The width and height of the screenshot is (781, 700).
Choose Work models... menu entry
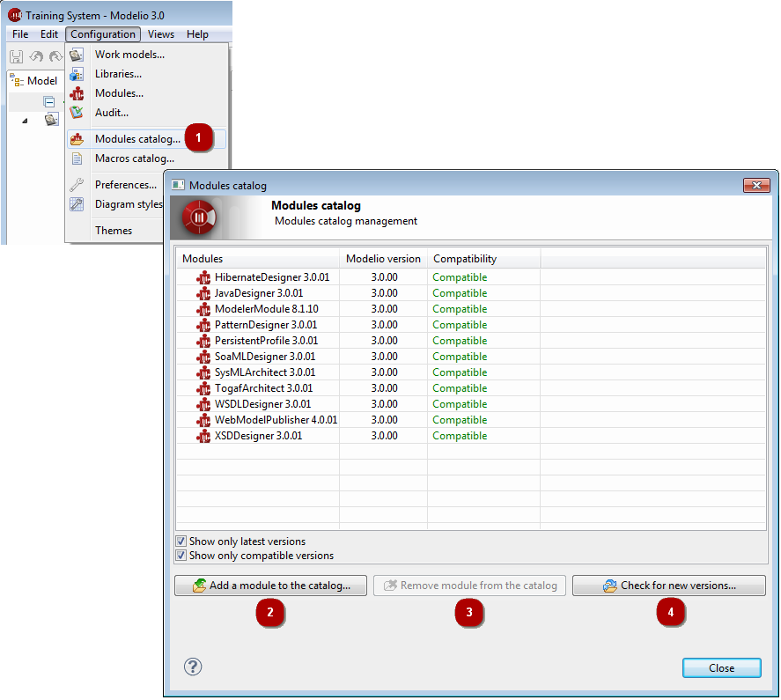pyautogui.click(x=147, y=55)
